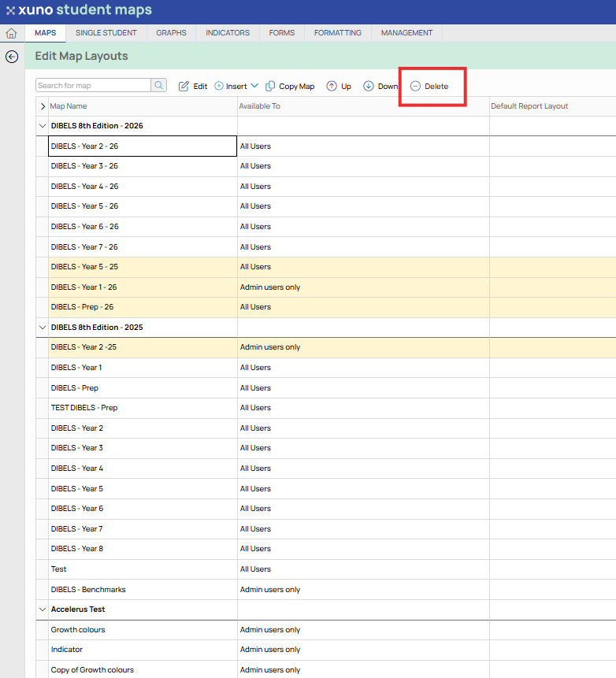Switch to the MAPS tab
This screenshot has height=678, width=616.
(x=46, y=33)
